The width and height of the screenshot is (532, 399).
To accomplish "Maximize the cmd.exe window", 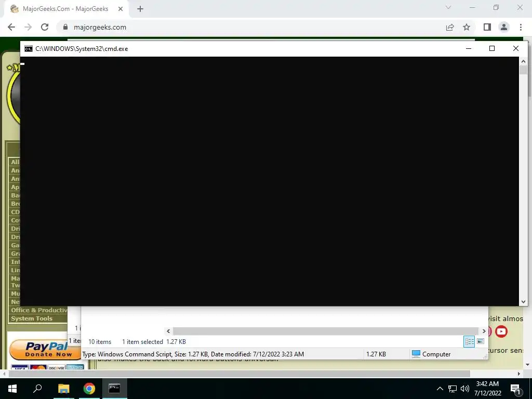I will [x=492, y=48].
